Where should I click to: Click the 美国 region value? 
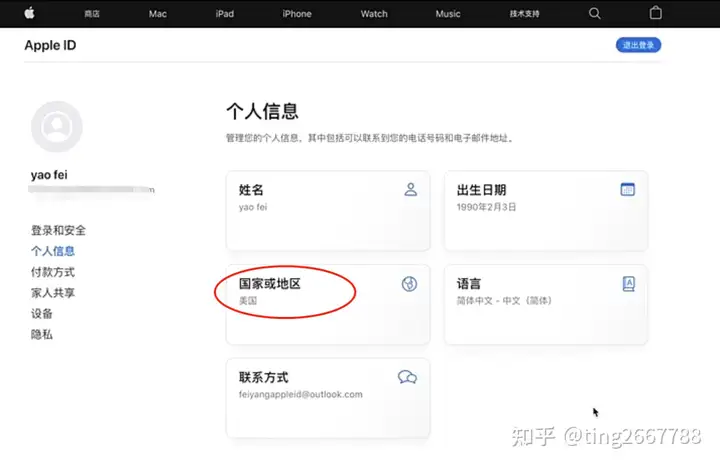click(248, 301)
